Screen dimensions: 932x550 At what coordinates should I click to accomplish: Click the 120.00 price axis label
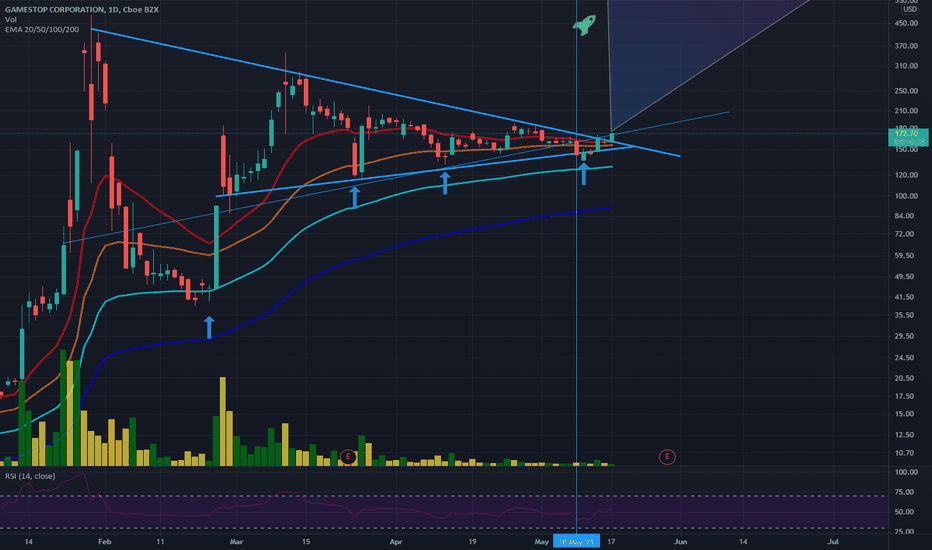906,175
